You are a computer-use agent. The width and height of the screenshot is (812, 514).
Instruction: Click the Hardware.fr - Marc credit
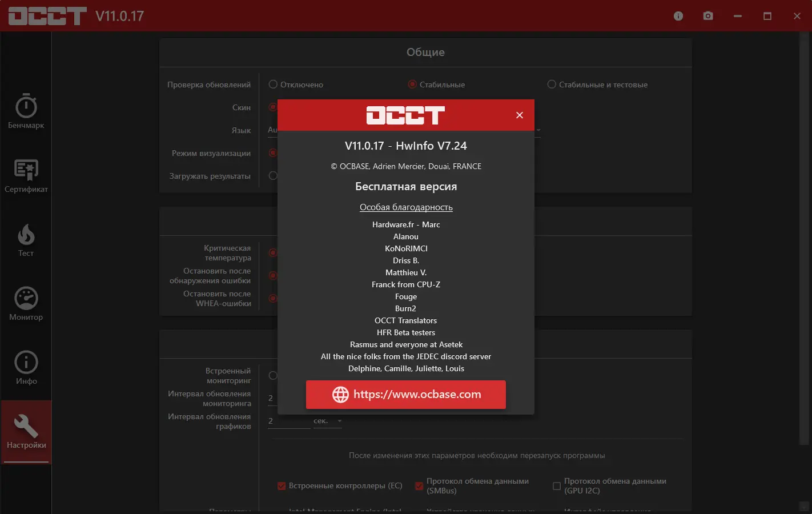406,224
